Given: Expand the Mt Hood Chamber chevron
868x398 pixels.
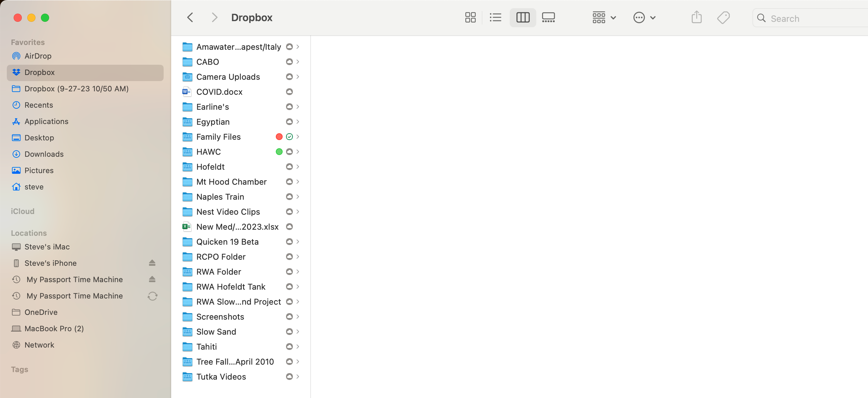Looking at the screenshot, I should pos(298,182).
